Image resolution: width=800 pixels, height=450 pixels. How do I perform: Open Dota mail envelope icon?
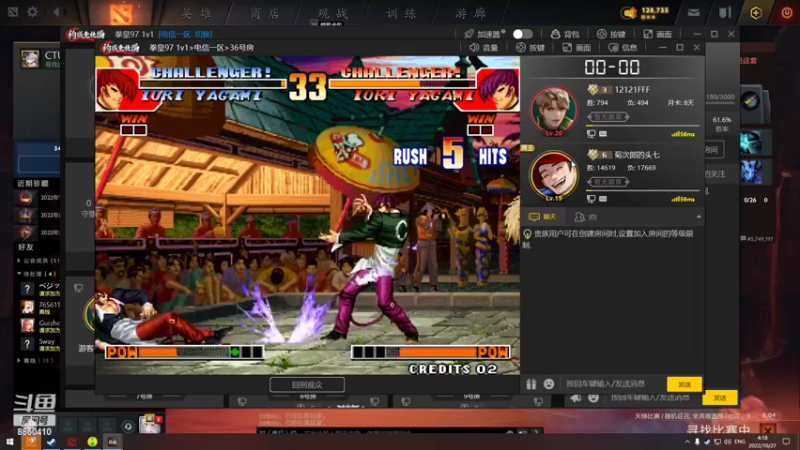pyautogui.click(x=693, y=13)
